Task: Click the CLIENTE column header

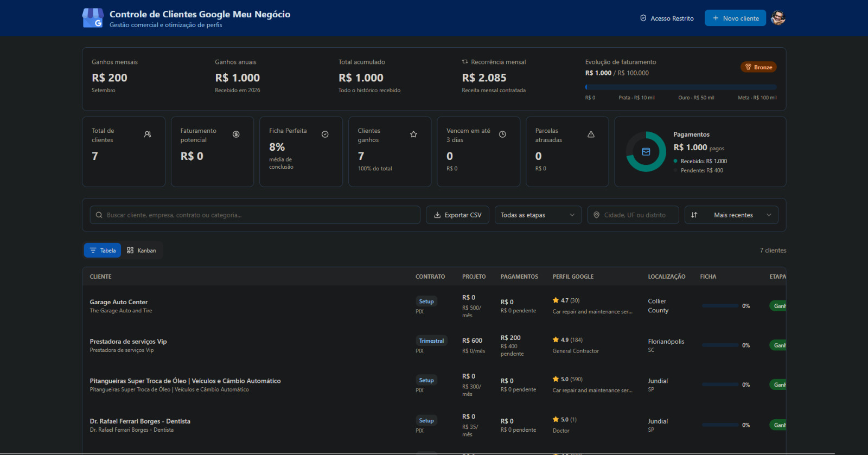Action: pos(100,277)
